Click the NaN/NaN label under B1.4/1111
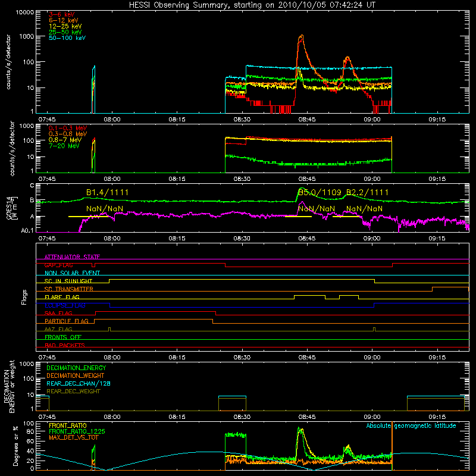 105,209
